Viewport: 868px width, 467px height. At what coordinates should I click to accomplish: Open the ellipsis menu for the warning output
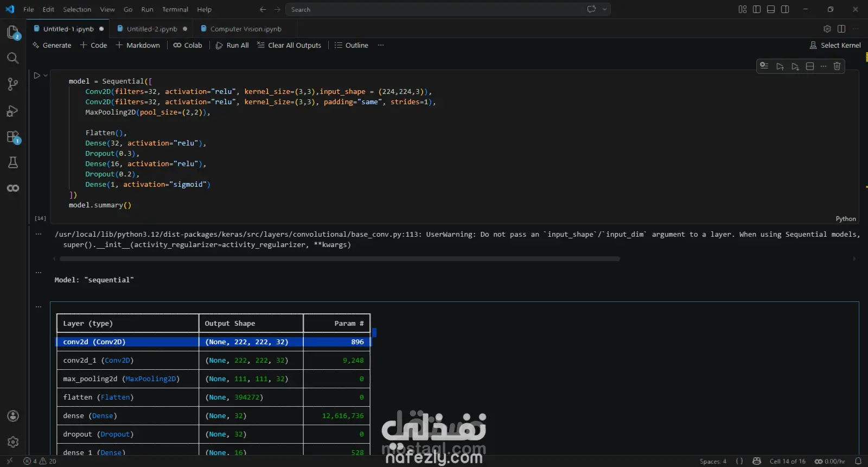[x=39, y=234]
